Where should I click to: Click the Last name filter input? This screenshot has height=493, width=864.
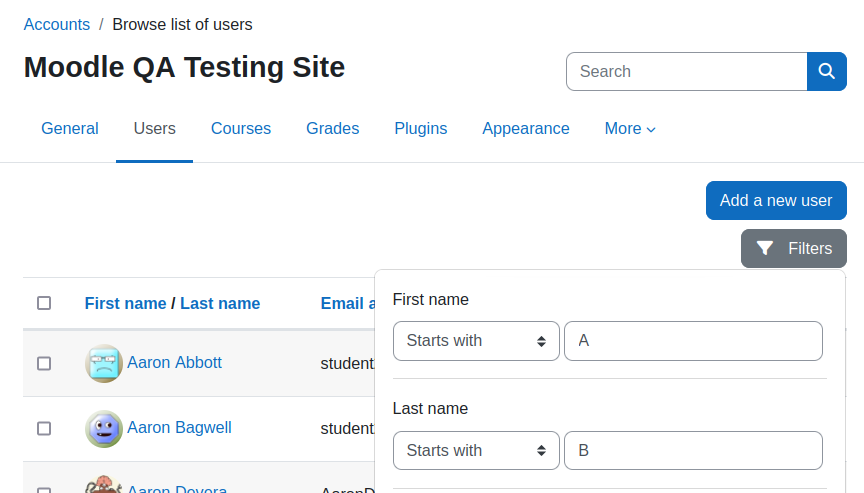(x=693, y=451)
